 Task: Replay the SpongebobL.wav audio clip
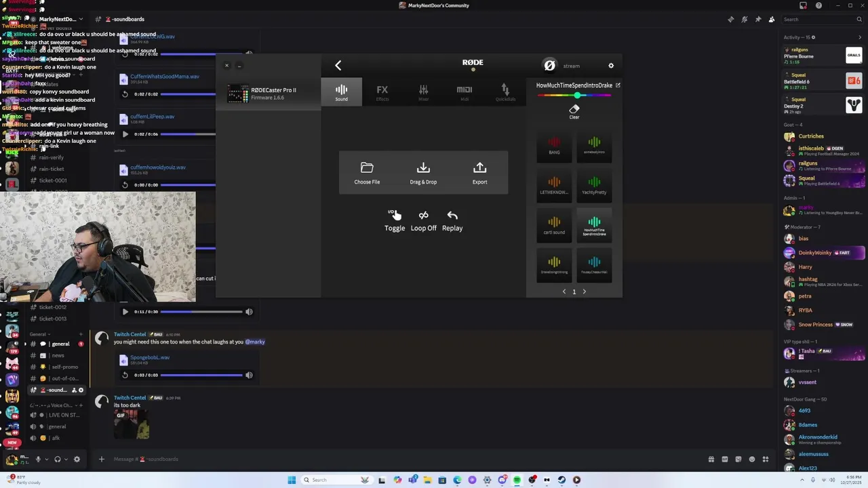[125, 375]
